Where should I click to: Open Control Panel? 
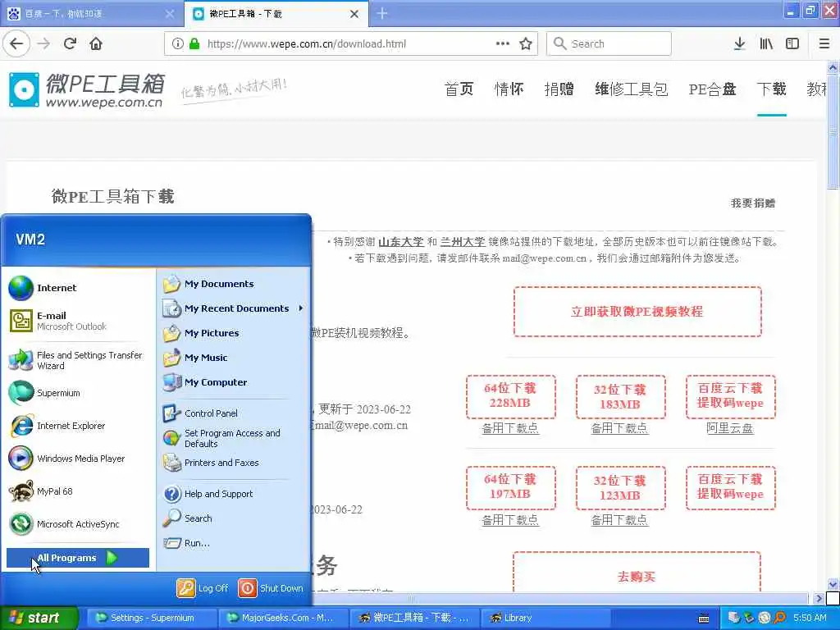tap(233, 413)
